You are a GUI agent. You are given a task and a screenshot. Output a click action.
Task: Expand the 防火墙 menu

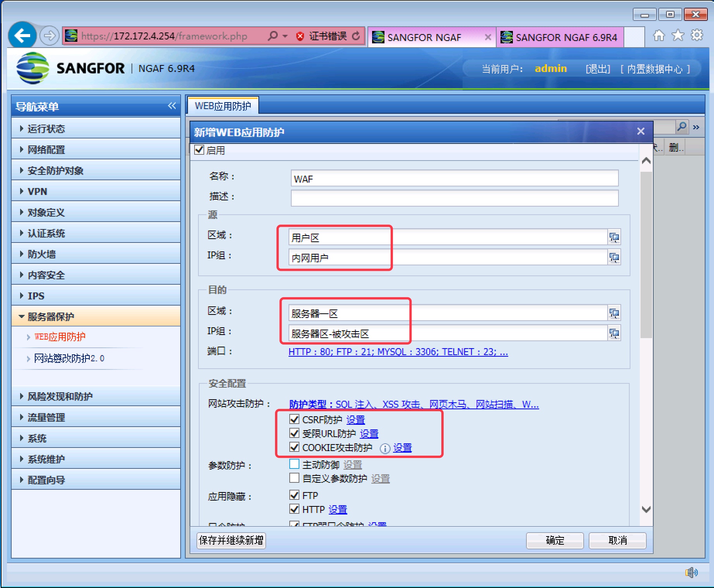(96, 254)
